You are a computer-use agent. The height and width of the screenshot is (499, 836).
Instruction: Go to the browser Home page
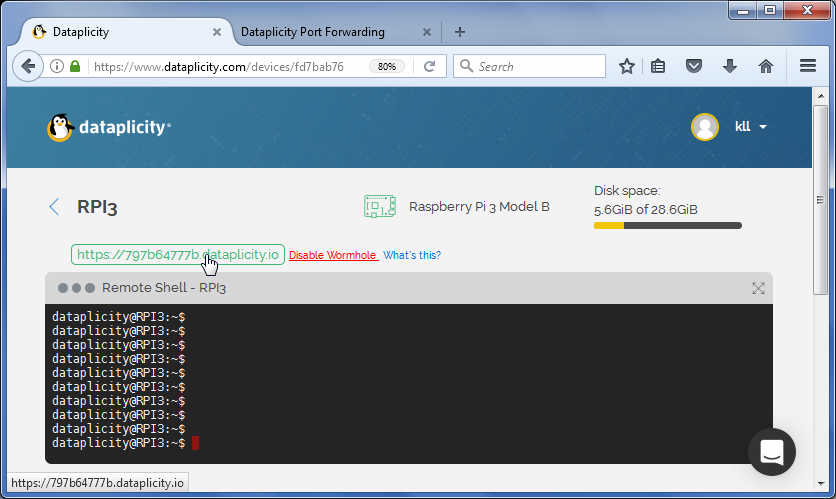coord(766,66)
